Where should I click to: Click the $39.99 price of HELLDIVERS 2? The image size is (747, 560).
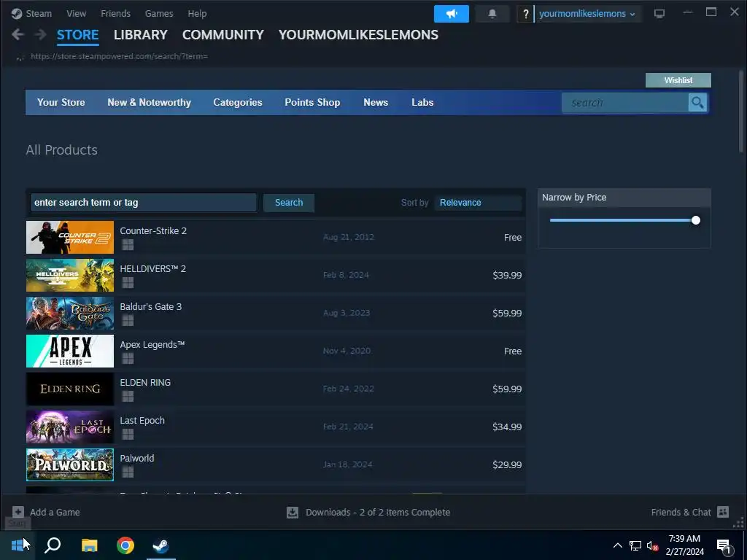click(507, 275)
